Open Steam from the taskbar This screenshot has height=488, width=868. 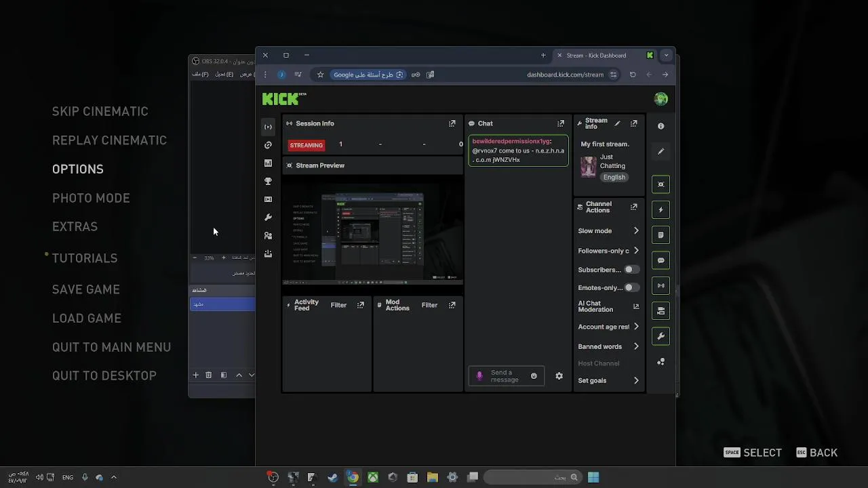[332, 477]
